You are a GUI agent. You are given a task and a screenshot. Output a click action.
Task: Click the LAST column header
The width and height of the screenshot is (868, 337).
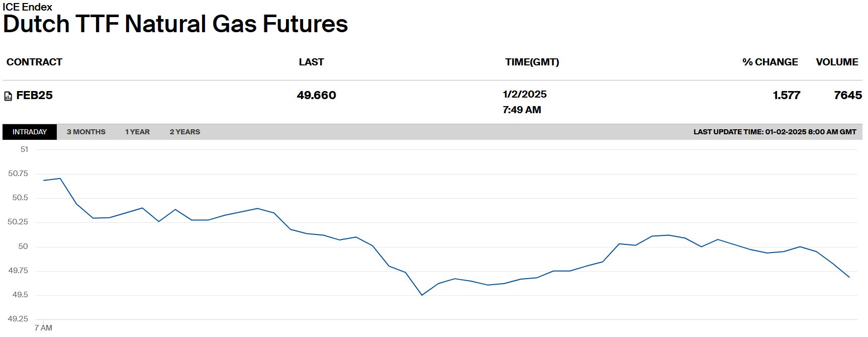(311, 62)
